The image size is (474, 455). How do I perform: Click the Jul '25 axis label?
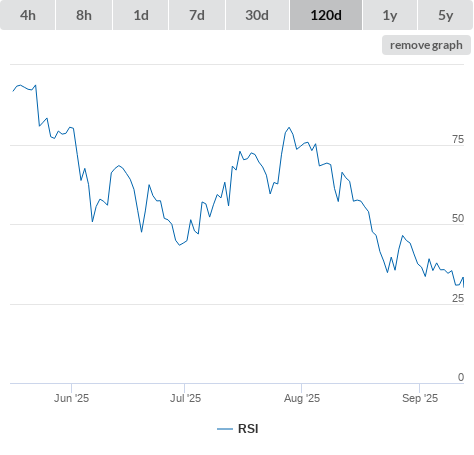pos(185,398)
